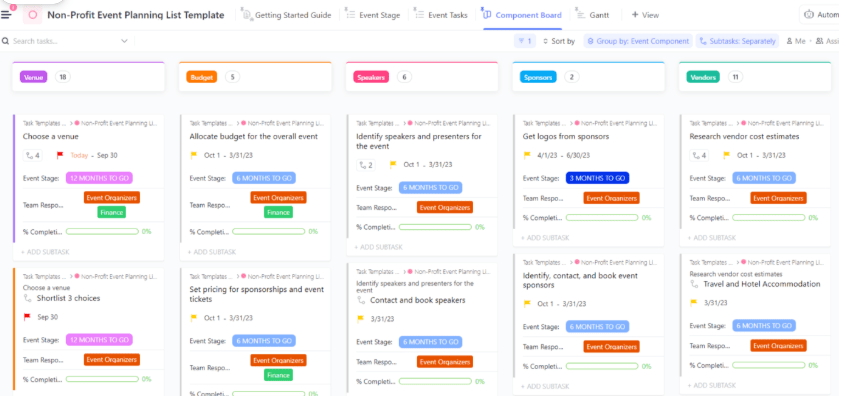Click yellow flag on Allocate budget card

click(194, 156)
